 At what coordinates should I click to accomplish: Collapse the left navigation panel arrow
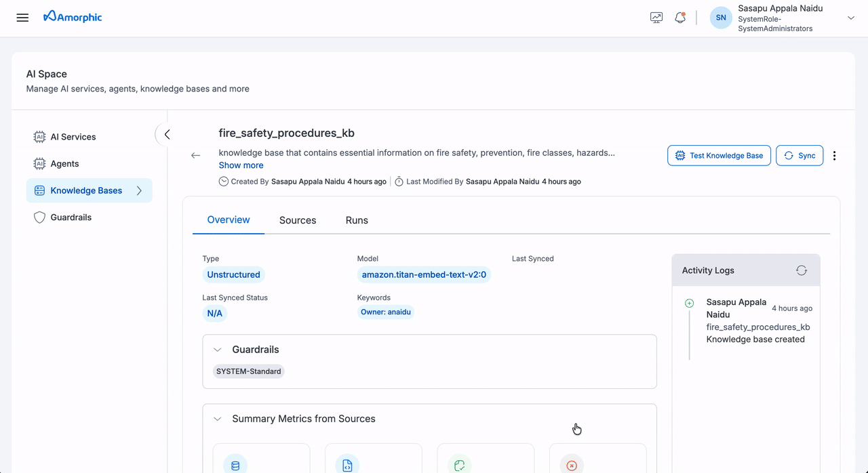pos(167,134)
